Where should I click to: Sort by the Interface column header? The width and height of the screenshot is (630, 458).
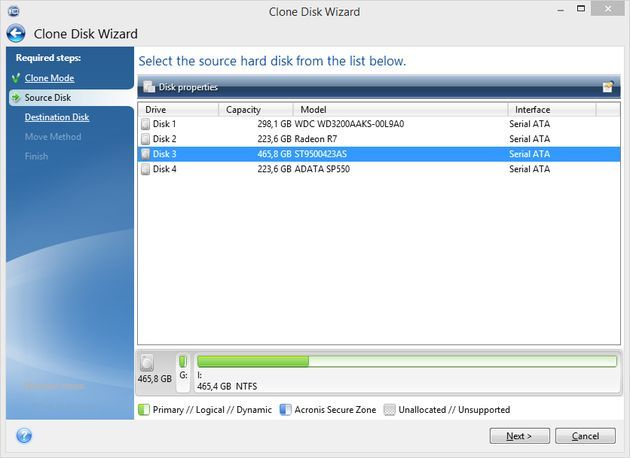pyautogui.click(x=552, y=110)
